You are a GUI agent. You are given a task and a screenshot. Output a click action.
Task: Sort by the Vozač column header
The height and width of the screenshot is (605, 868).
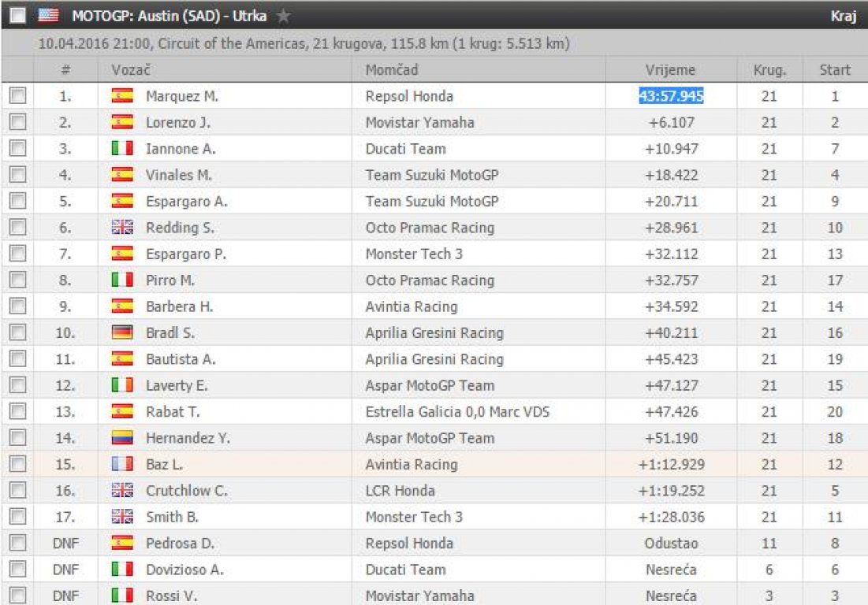pyautogui.click(x=131, y=69)
